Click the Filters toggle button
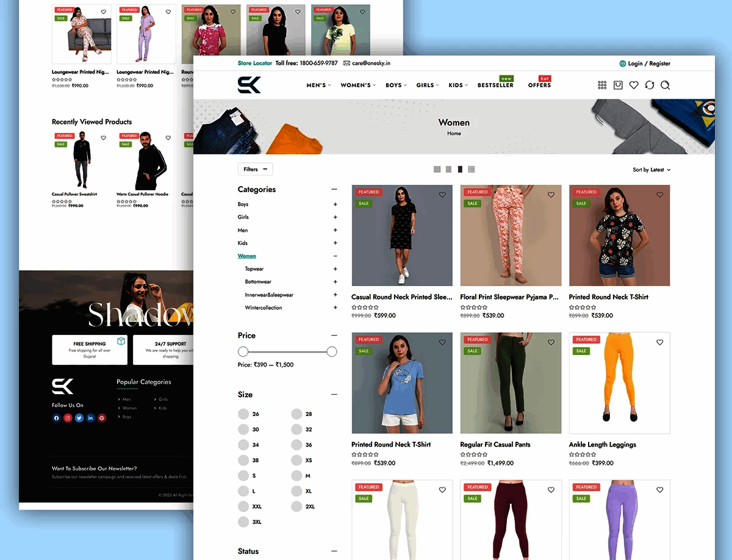732x560 pixels. click(255, 170)
